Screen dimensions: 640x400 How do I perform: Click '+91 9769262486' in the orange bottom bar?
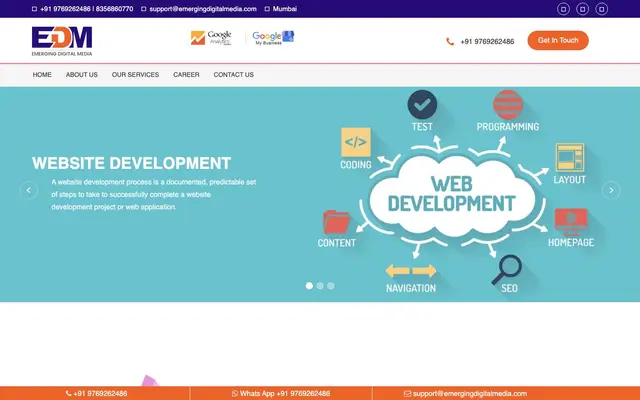point(100,393)
